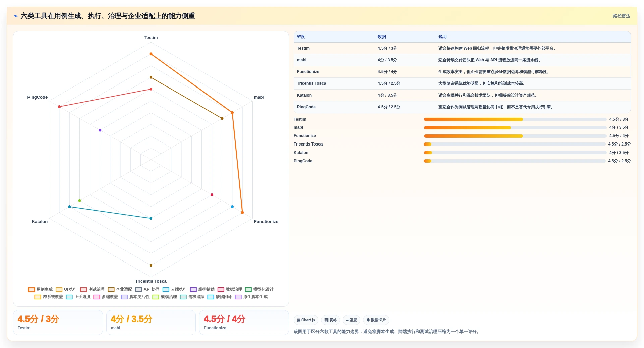The height and width of the screenshot is (348, 644).
Task: Click the Katalon progress bar
Action: pos(515,153)
